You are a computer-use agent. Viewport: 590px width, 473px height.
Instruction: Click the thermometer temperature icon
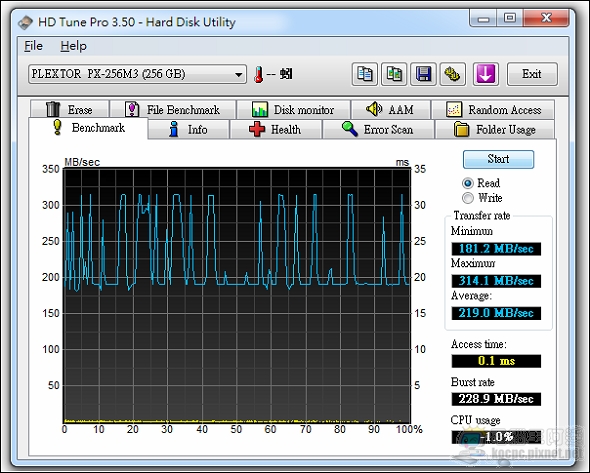pyautogui.click(x=259, y=75)
